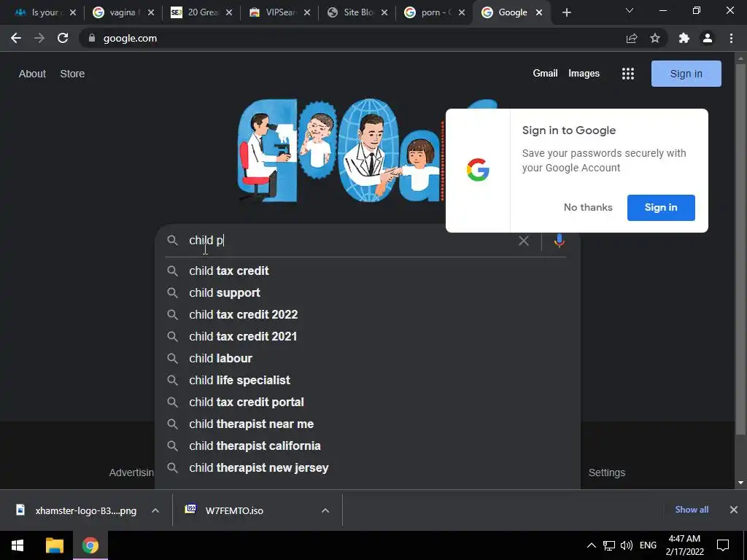Open Chrome's three-dot menu

731,38
